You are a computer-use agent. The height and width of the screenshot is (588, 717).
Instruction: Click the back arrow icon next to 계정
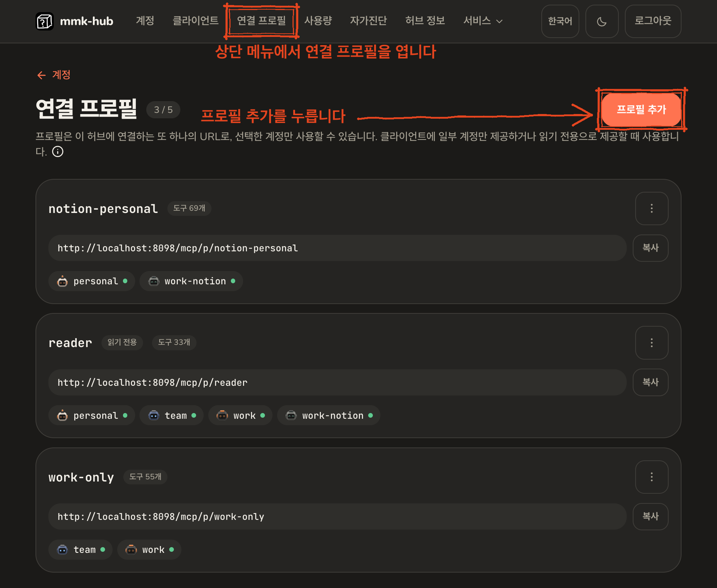pyautogui.click(x=42, y=75)
